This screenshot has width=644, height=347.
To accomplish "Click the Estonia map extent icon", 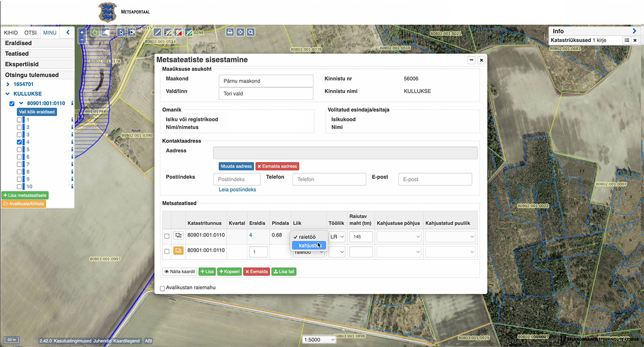I will pos(105,32).
